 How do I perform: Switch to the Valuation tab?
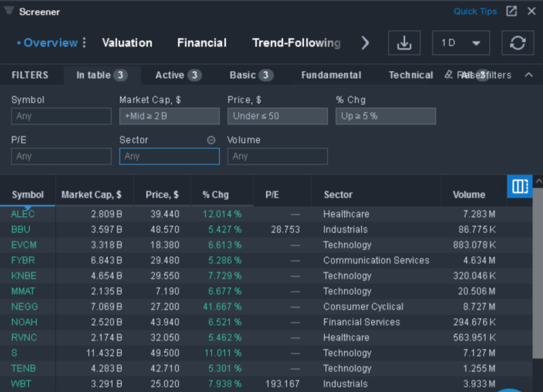(127, 43)
